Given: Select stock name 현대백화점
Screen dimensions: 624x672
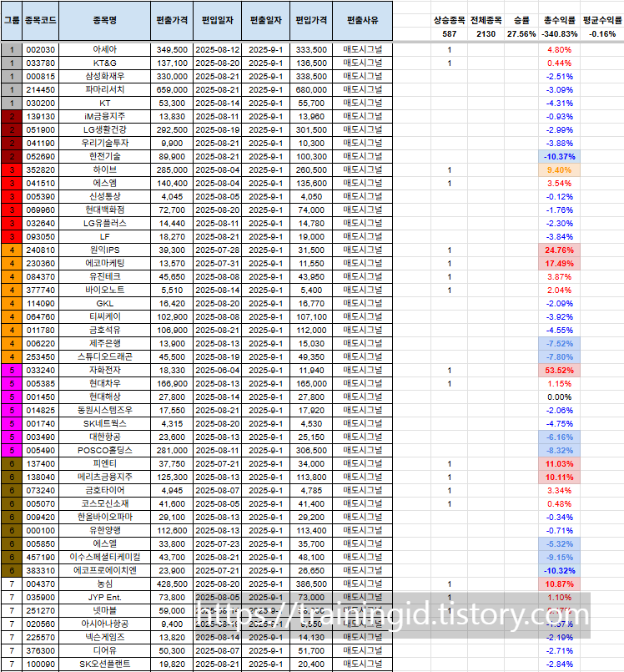Looking at the screenshot, I should point(104,210).
